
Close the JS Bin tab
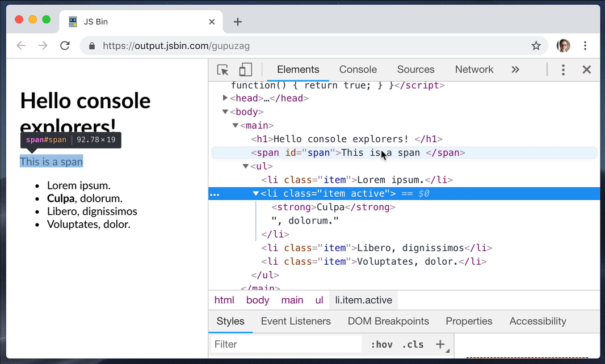click(x=212, y=22)
